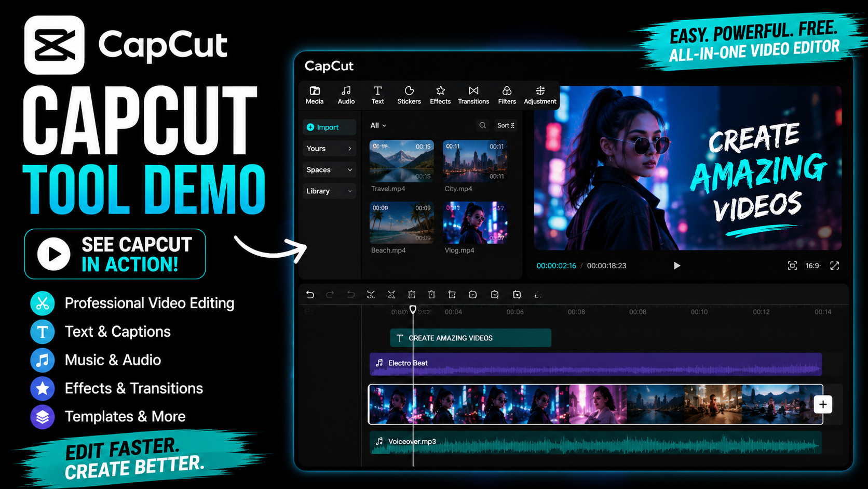Click the Beach.mp4 file name
Screen dimensions: 868x489
pos(388,250)
